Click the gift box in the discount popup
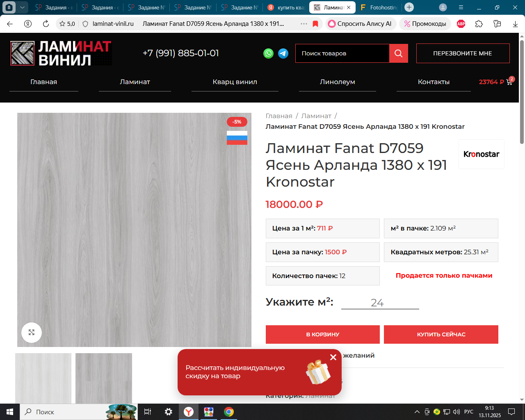Screen dimensions: 525x420 coord(318,372)
